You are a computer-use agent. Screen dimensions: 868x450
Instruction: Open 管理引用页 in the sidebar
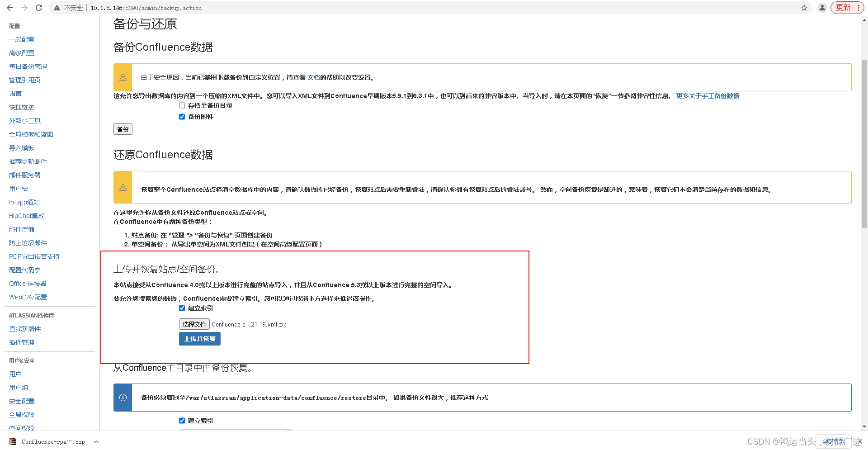[x=25, y=80]
